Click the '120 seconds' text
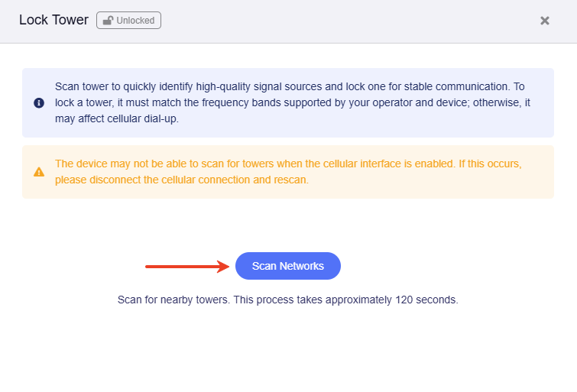Image resolution: width=577 pixels, height=392 pixels. pyautogui.click(x=427, y=300)
